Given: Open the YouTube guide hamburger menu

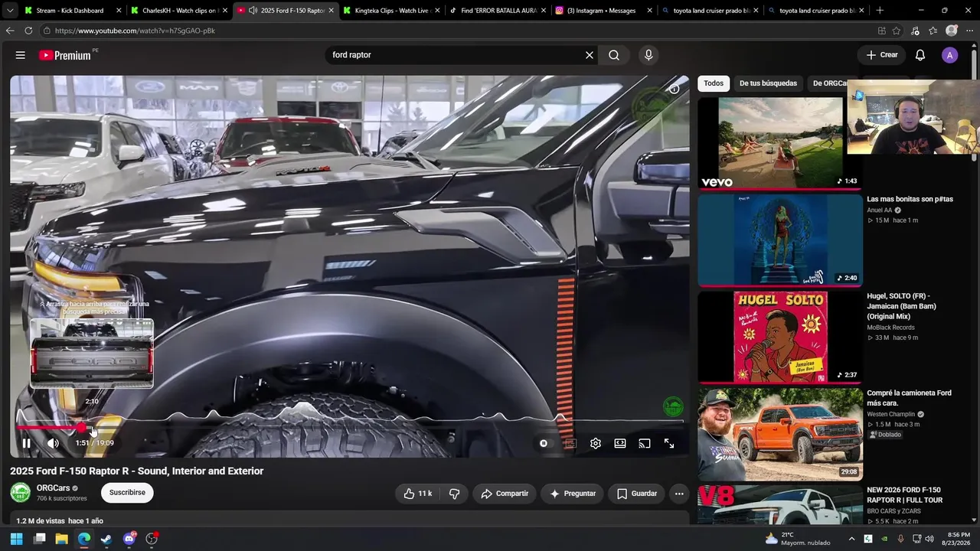Looking at the screenshot, I should click(x=21, y=55).
